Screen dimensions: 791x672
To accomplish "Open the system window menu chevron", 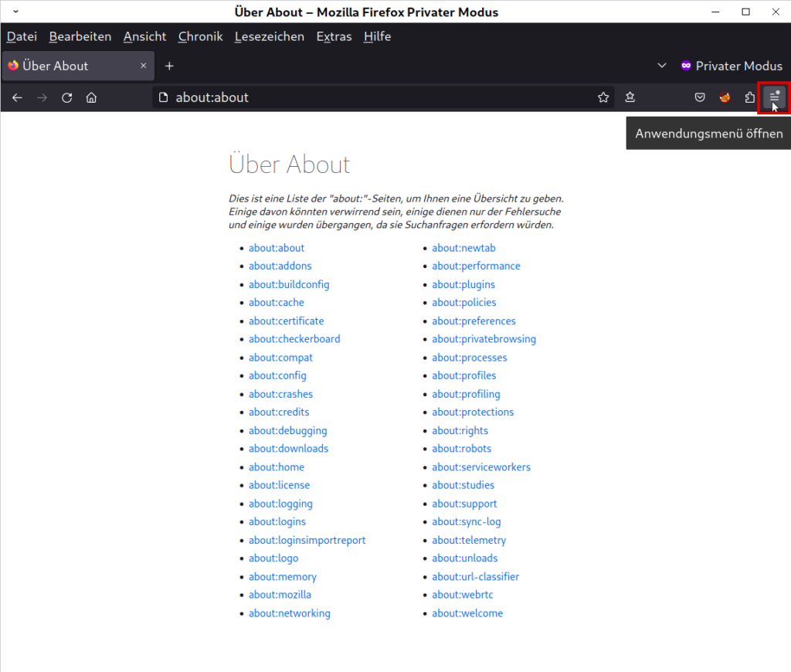I will tap(15, 12).
